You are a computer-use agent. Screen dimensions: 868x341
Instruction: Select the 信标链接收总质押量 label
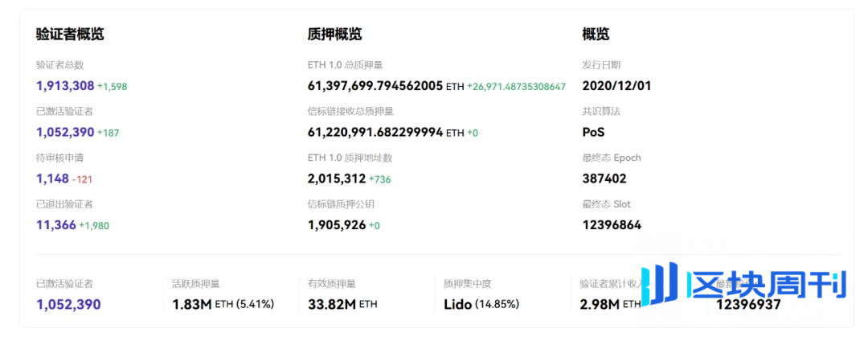(350, 111)
